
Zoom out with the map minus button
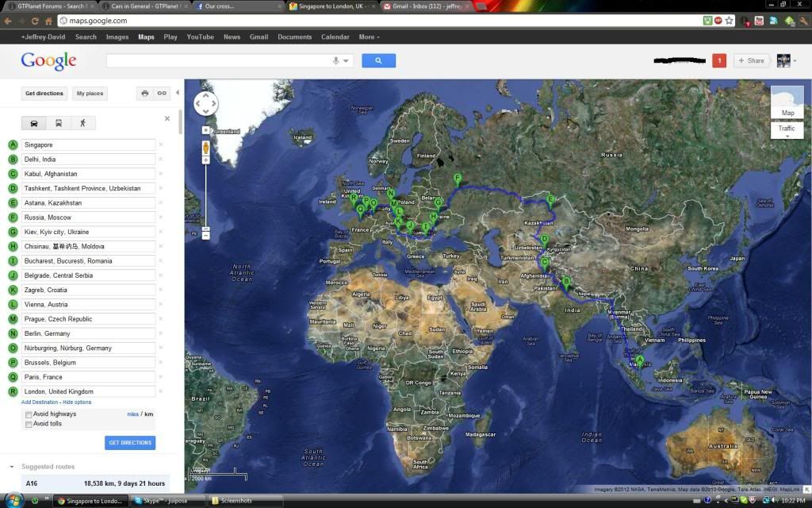coord(205,236)
